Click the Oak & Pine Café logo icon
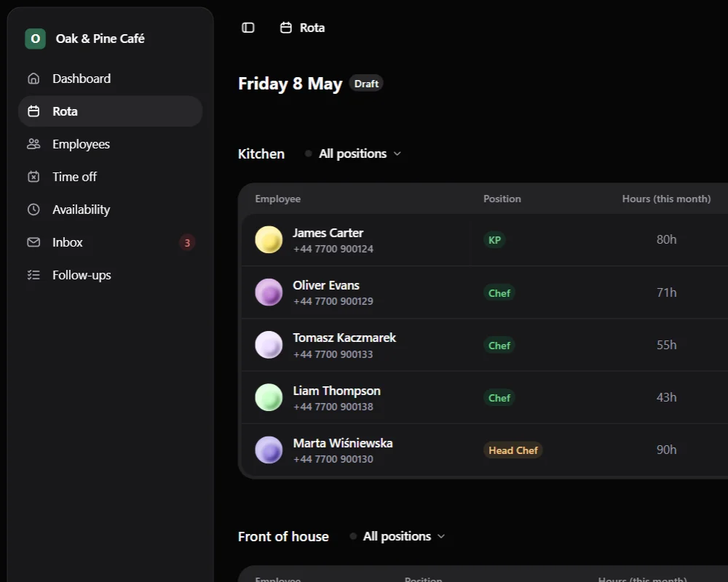The height and width of the screenshot is (582, 728). (35, 39)
